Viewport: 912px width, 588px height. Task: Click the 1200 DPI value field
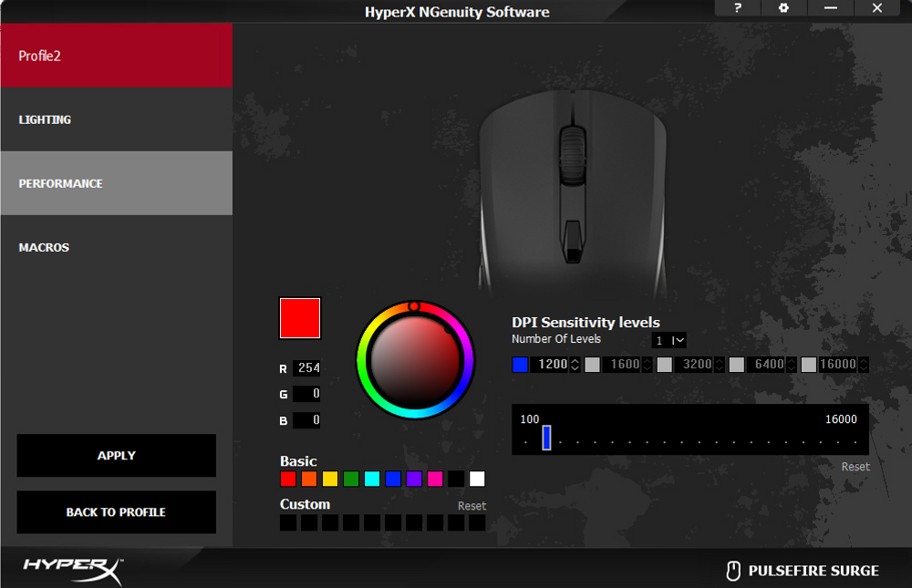pyautogui.click(x=550, y=365)
